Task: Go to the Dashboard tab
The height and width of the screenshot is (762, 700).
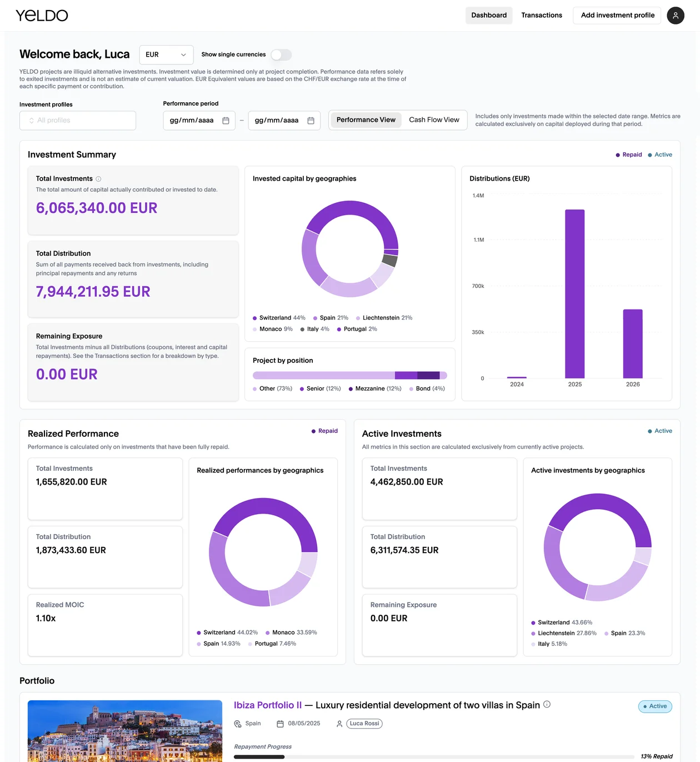Action: [x=489, y=16]
